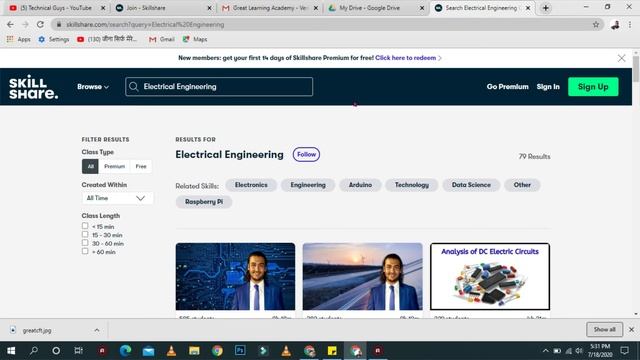Check the 15 - 30 min class length
640x360 pixels.
[x=85, y=234]
